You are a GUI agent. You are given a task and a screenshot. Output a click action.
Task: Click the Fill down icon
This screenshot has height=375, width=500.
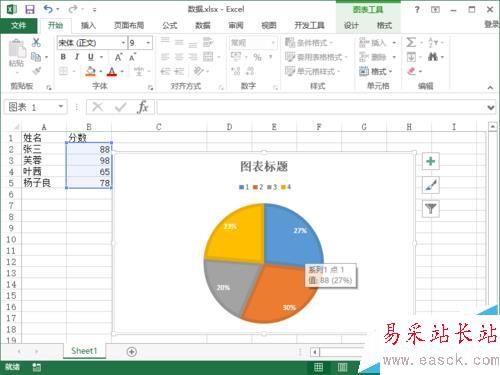coord(411,57)
